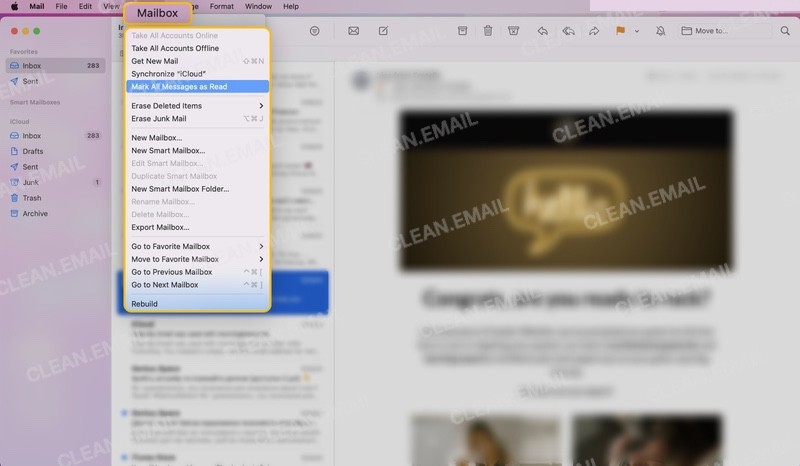Image resolution: width=800 pixels, height=466 pixels.
Task: Open the Edit menu
Action: pos(85,7)
